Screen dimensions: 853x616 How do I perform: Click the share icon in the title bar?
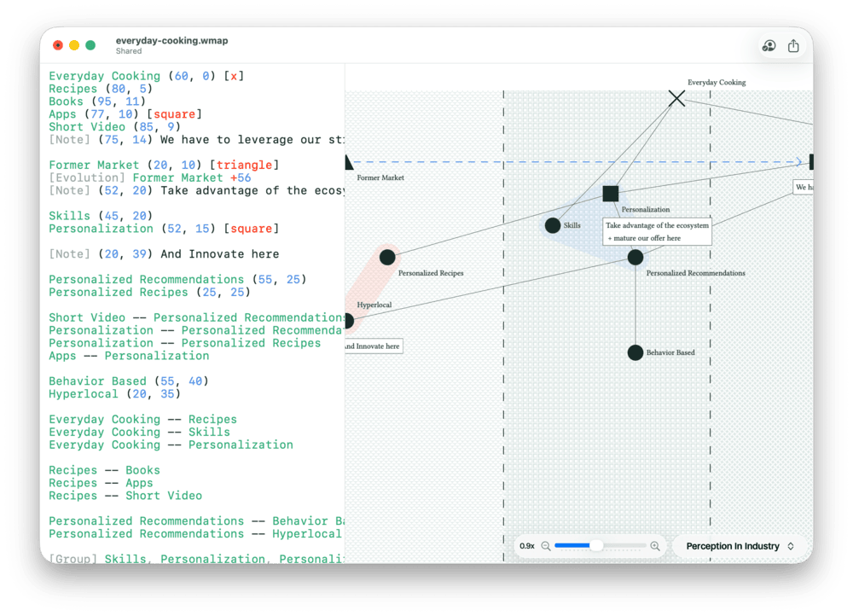[x=793, y=46]
